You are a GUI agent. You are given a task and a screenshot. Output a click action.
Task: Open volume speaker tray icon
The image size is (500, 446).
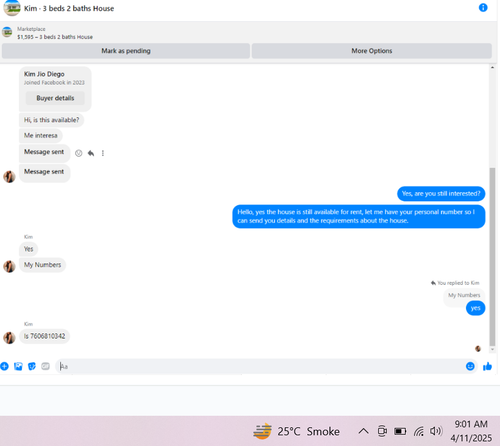(436, 431)
